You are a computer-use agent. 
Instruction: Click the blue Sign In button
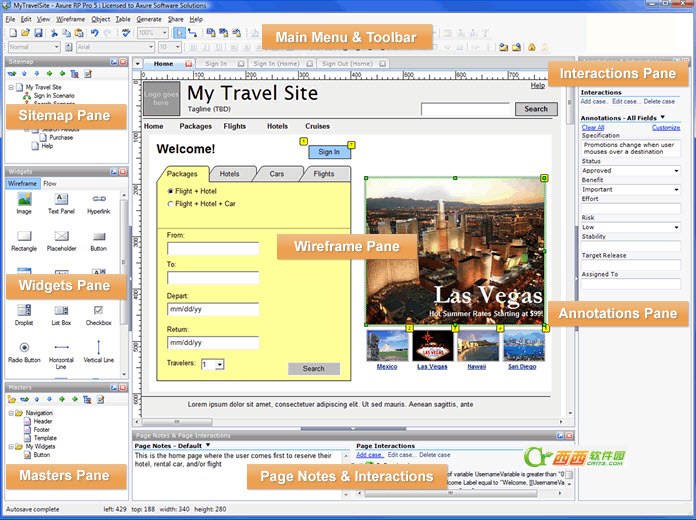click(329, 152)
